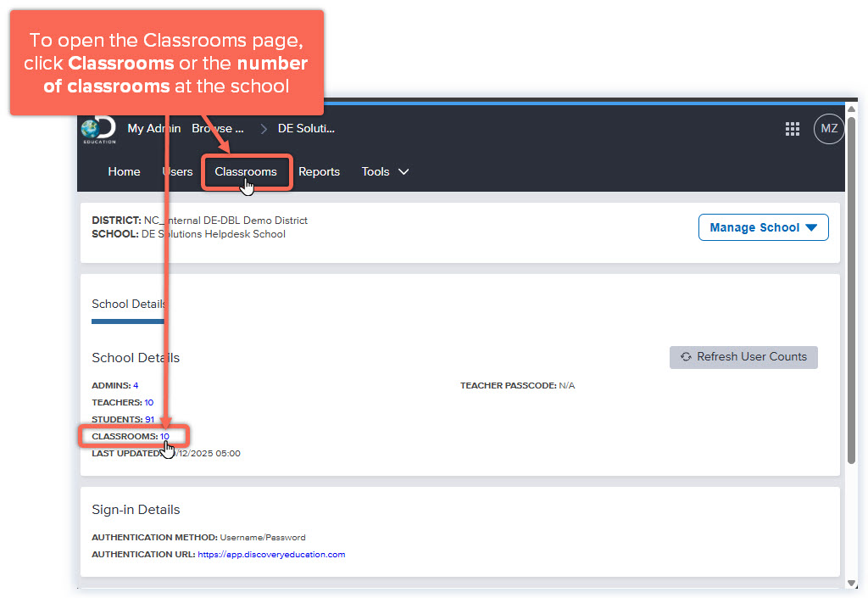
Task: Expand the Manage School dropdown
Action: point(762,227)
